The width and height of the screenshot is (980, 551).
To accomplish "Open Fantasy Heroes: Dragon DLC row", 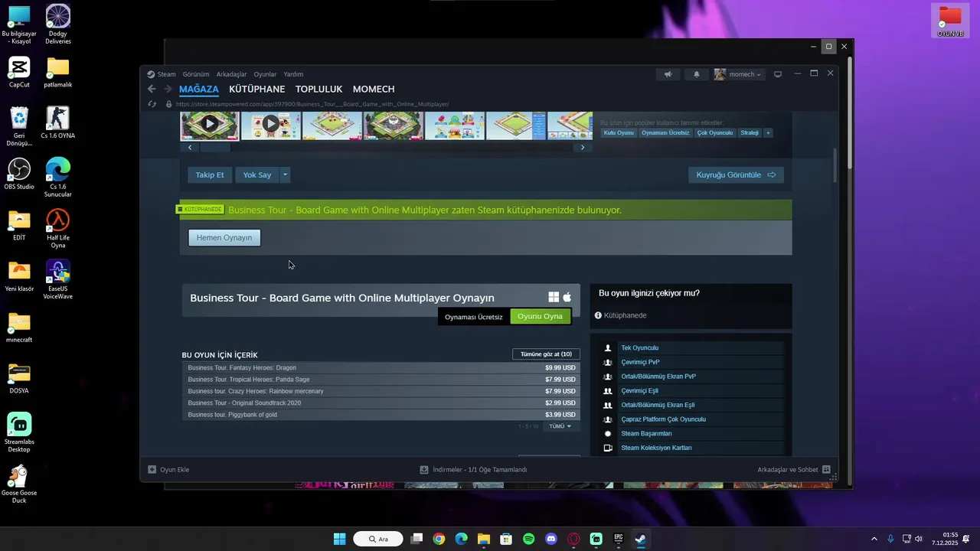I will click(381, 367).
